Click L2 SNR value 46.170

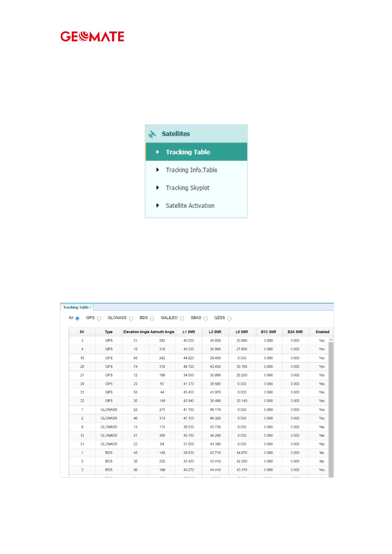tap(215, 410)
